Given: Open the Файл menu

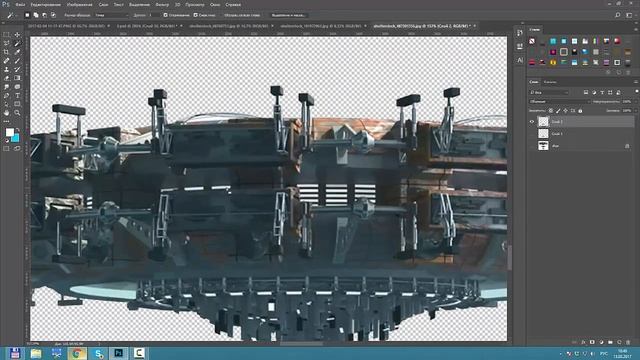Looking at the screenshot, I should tap(20, 4).
